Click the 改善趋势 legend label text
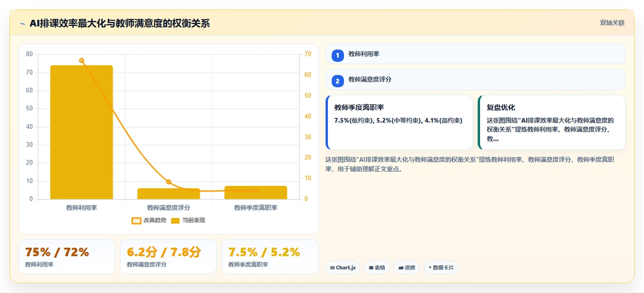Viewport: 644px width, 293px height. (x=155, y=220)
